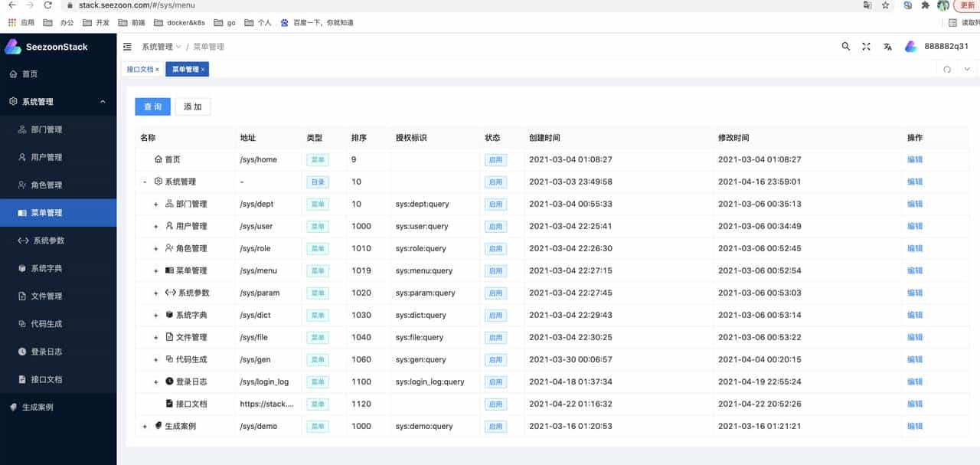Click the refresh icon on tab bar
Viewport: 980px width, 465px height.
click(x=947, y=70)
